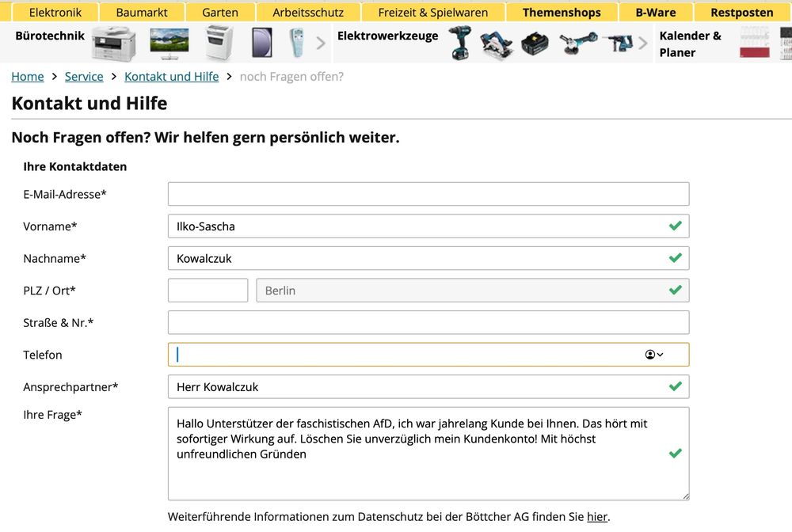Go to Service breadcrumb link

pos(84,76)
